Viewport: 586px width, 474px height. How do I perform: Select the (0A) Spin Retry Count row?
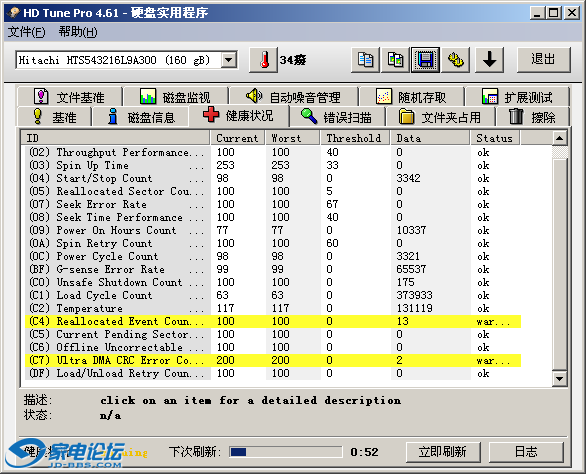coord(273,243)
